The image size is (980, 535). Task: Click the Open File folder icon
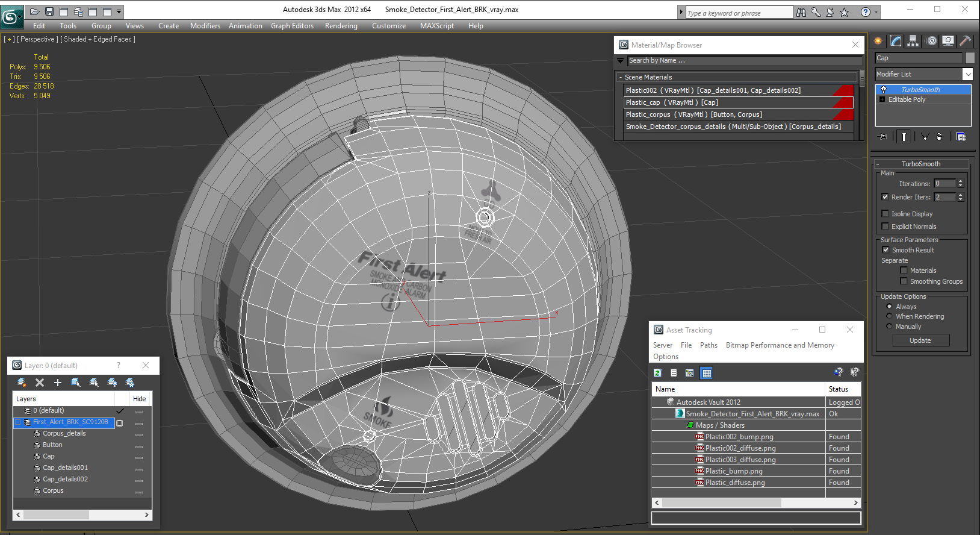point(35,11)
